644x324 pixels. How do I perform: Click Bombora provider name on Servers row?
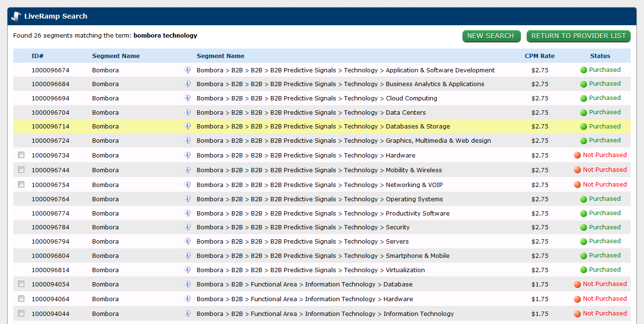tap(106, 242)
